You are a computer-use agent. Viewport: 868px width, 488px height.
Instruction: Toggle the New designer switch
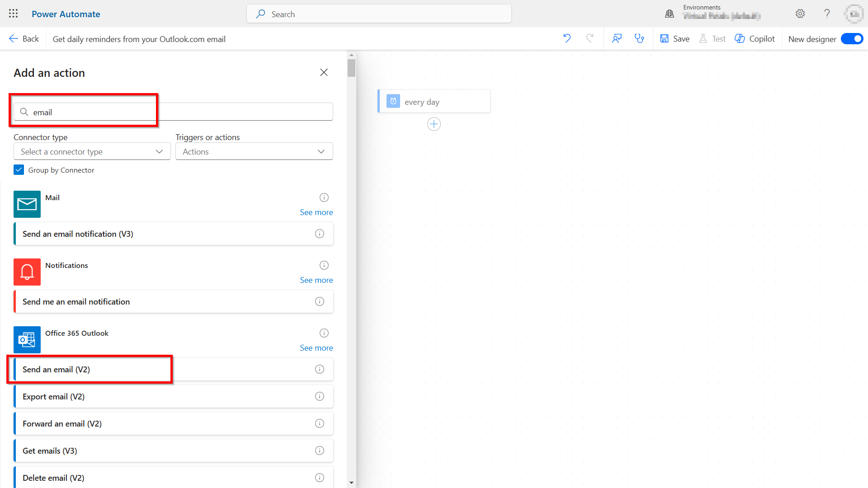pos(852,39)
